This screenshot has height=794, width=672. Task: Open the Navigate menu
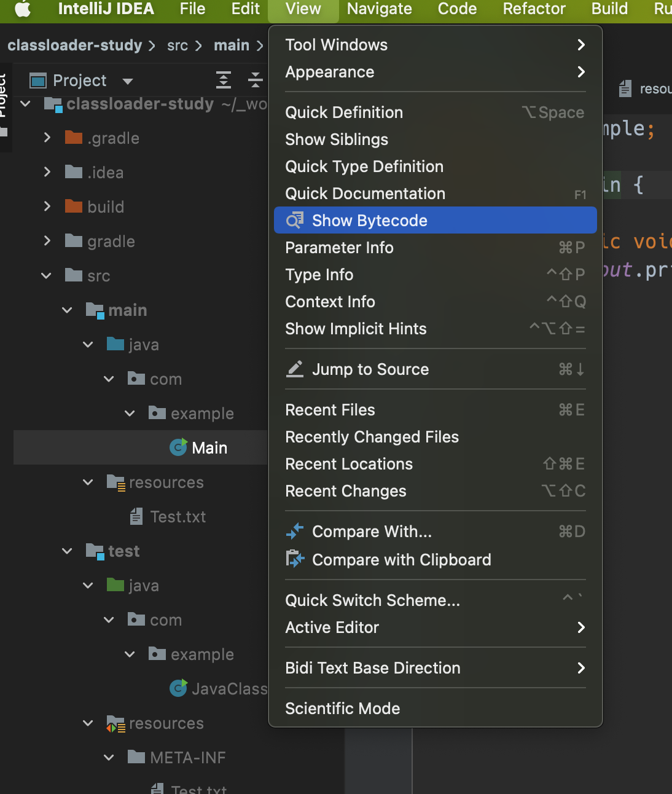coord(379,9)
